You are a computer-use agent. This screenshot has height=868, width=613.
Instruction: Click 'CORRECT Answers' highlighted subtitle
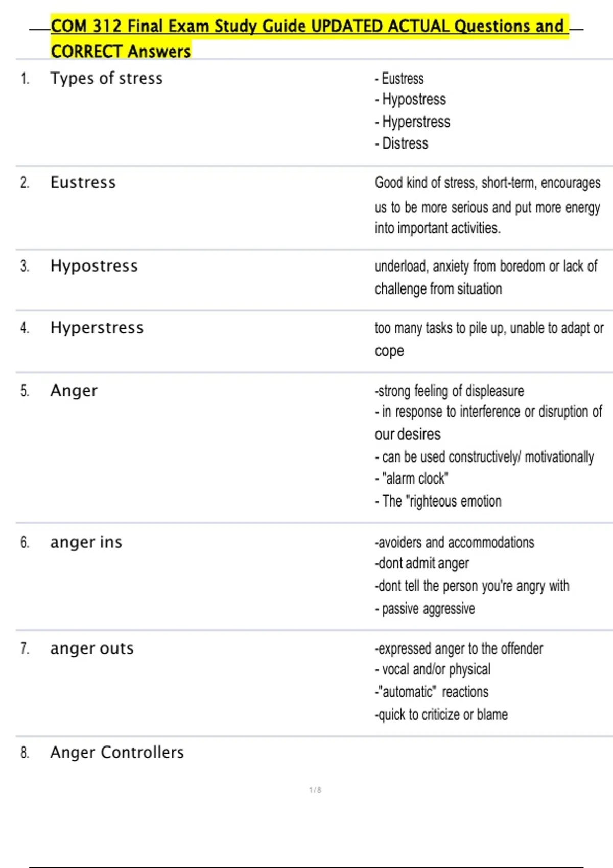pos(121,51)
